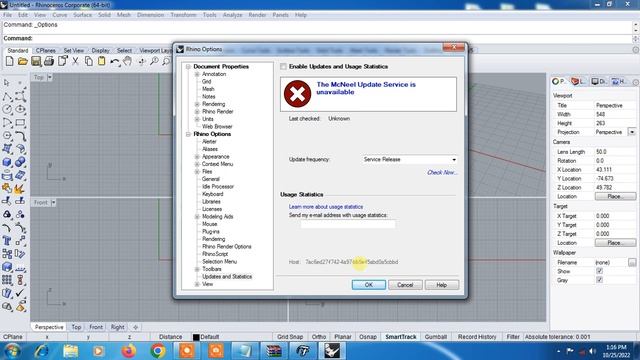Image resolution: width=640 pixels, height=360 pixels.
Task: Open Firefox from the taskbar
Action: click(129, 351)
